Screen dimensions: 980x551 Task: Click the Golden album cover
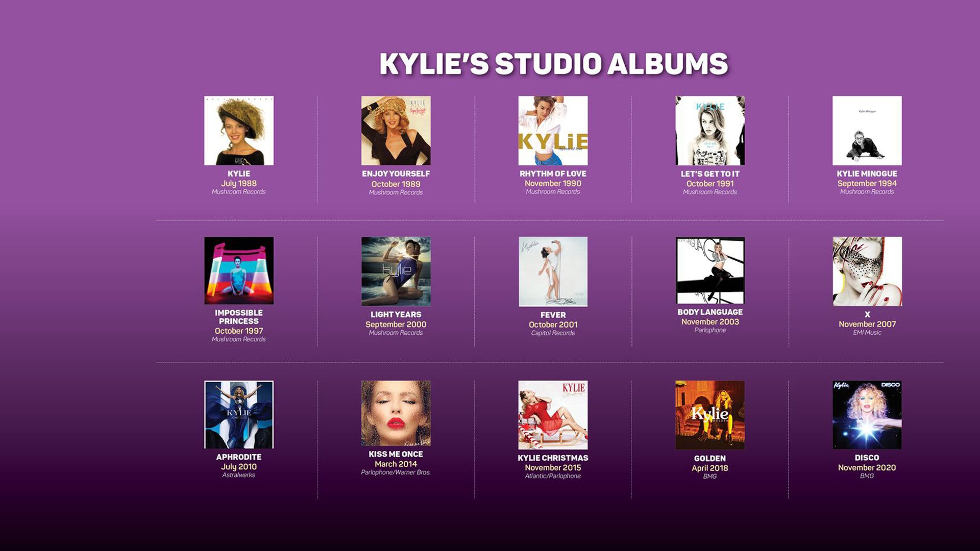[x=710, y=415]
